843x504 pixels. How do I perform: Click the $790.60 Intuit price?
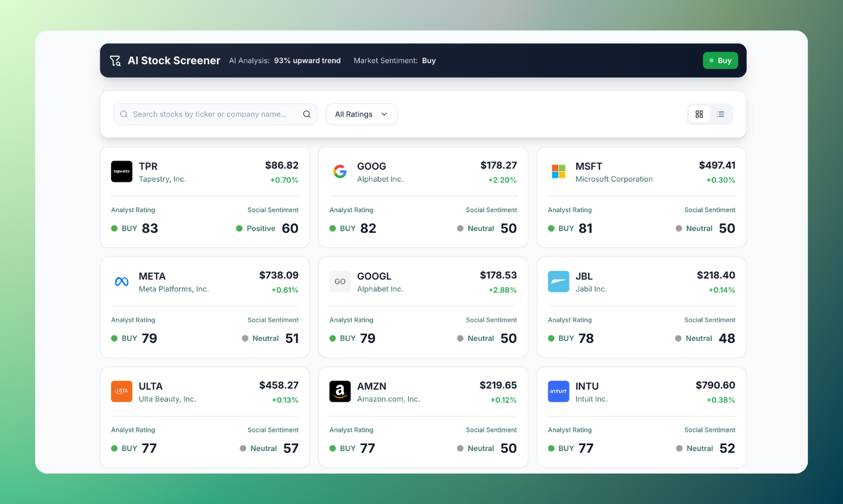(x=716, y=385)
